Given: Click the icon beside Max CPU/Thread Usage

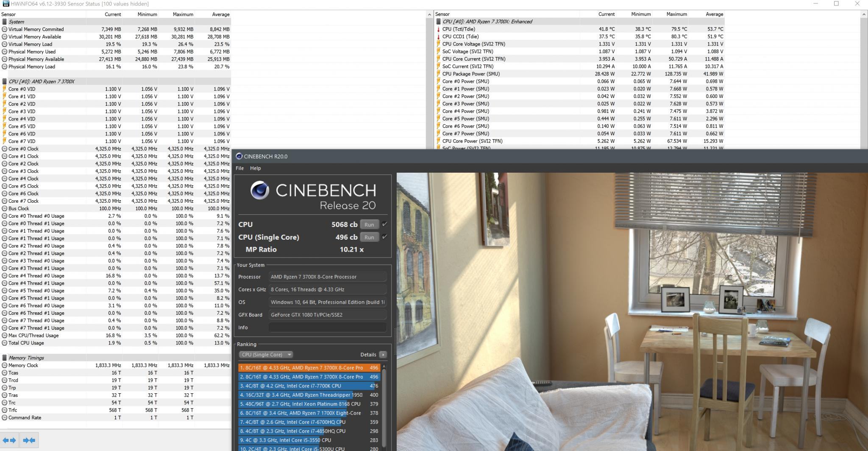Looking at the screenshot, I should tap(4, 335).
